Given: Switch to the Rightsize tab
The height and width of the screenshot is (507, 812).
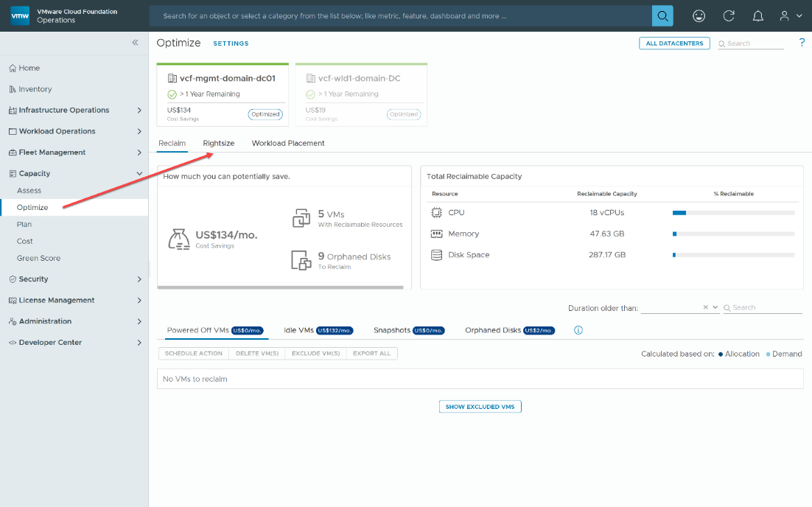Looking at the screenshot, I should coord(218,143).
